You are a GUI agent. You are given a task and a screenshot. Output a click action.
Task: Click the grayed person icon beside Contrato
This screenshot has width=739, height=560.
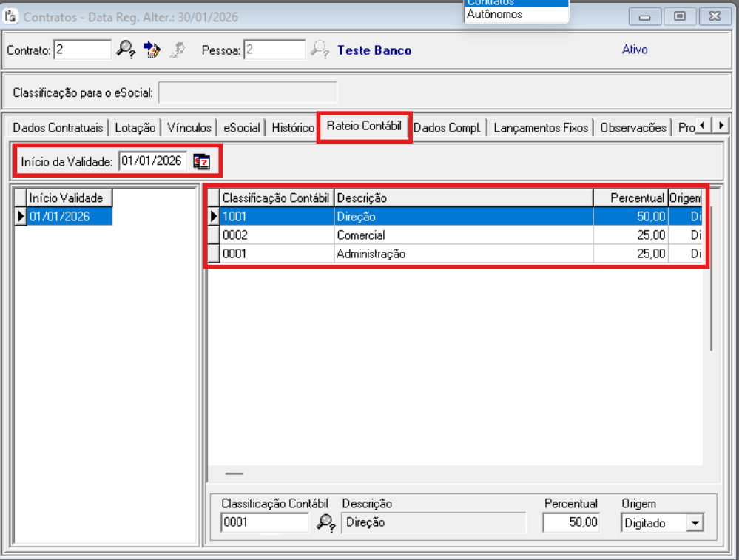[178, 50]
